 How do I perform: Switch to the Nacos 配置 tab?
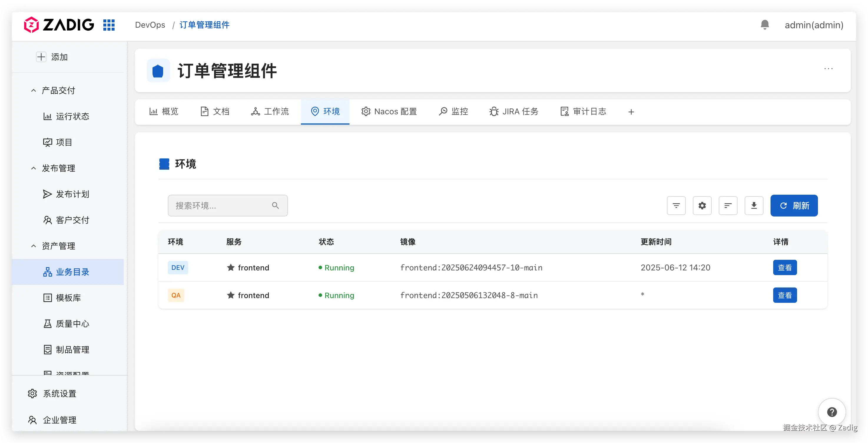pos(389,112)
